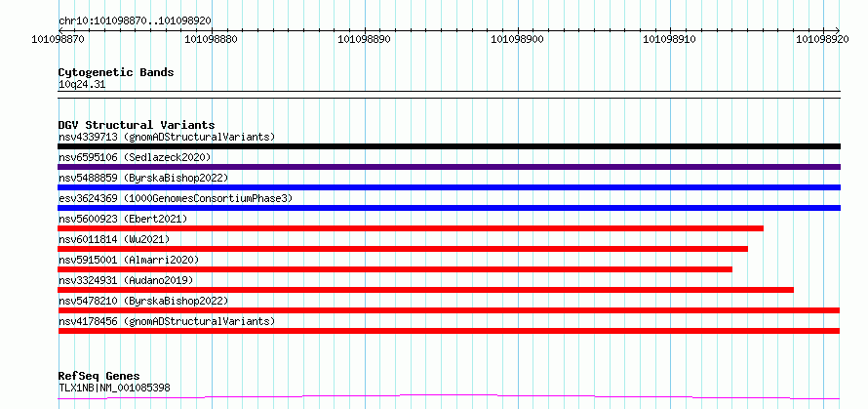Select the blue nsv5488859 variant bar

(x=449, y=187)
